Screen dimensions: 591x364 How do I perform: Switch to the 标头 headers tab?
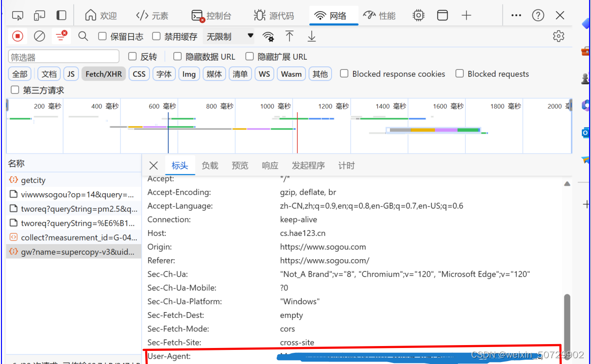[180, 165]
